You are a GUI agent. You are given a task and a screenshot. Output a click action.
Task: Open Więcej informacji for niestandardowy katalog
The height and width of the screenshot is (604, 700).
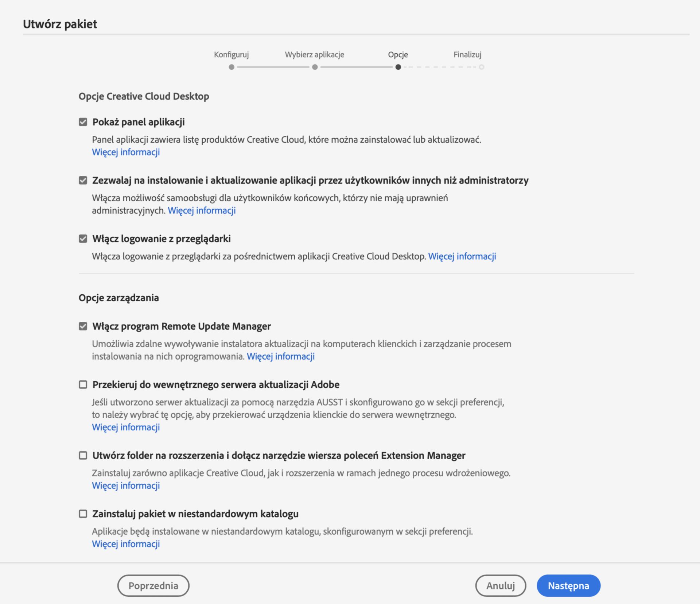point(126,544)
